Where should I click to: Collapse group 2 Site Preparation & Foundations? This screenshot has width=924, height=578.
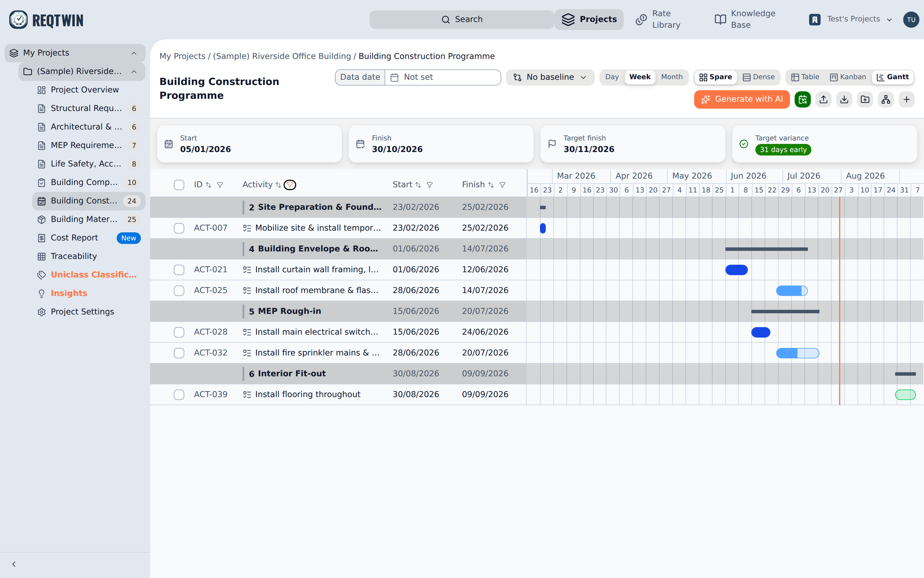pos(312,207)
